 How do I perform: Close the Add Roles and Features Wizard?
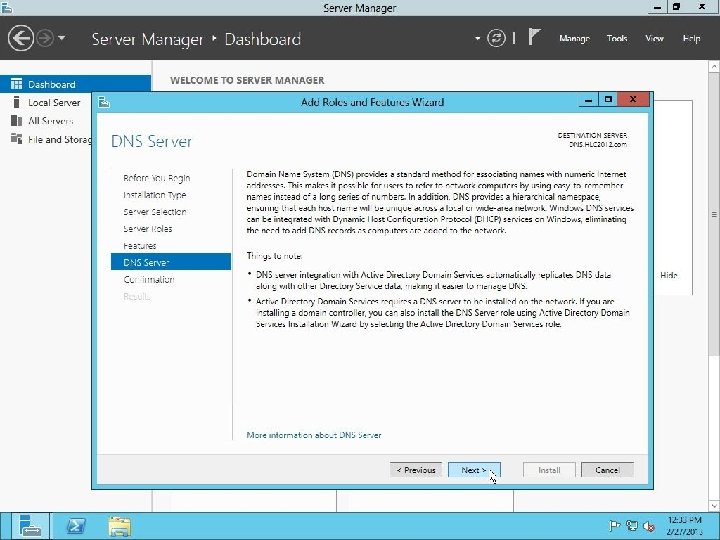[x=633, y=99]
